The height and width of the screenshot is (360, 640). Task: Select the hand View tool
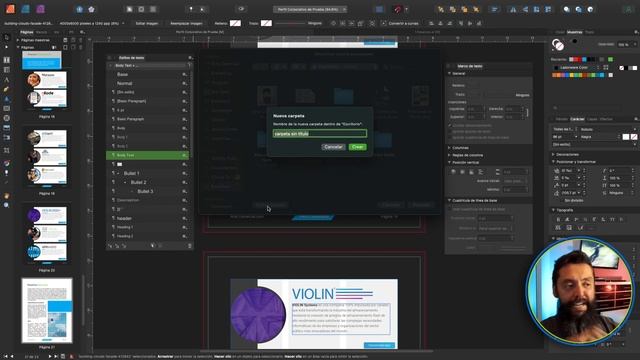pos(7,196)
